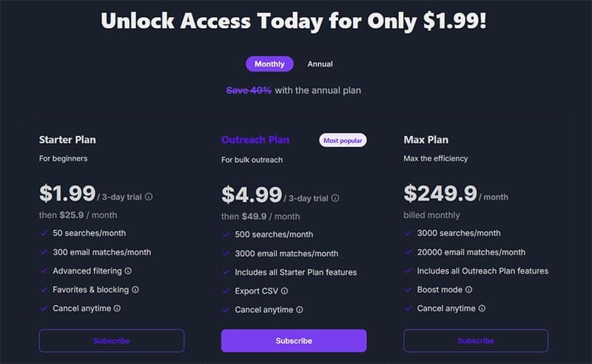Click info icon next to Outreach 3-day trial

(x=335, y=198)
